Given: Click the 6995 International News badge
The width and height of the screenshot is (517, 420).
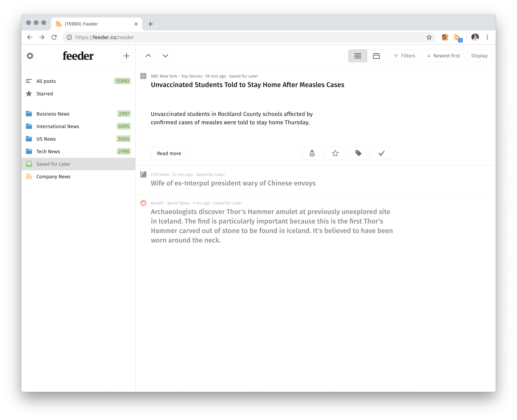Looking at the screenshot, I should point(123,126).
